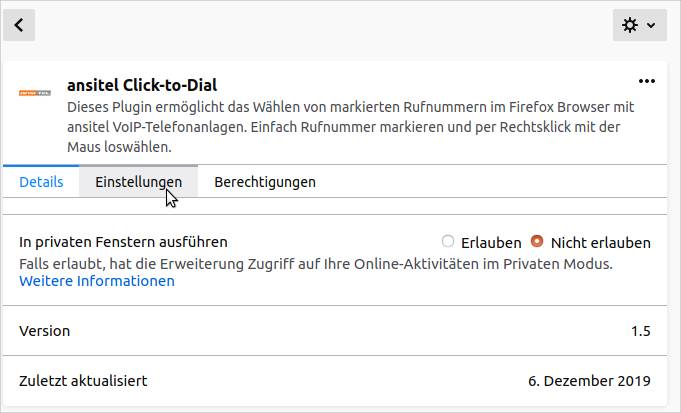This screenshot has width=681, height=413.
Task: Select the Erlauben radio button
Action: click(448, 241)
